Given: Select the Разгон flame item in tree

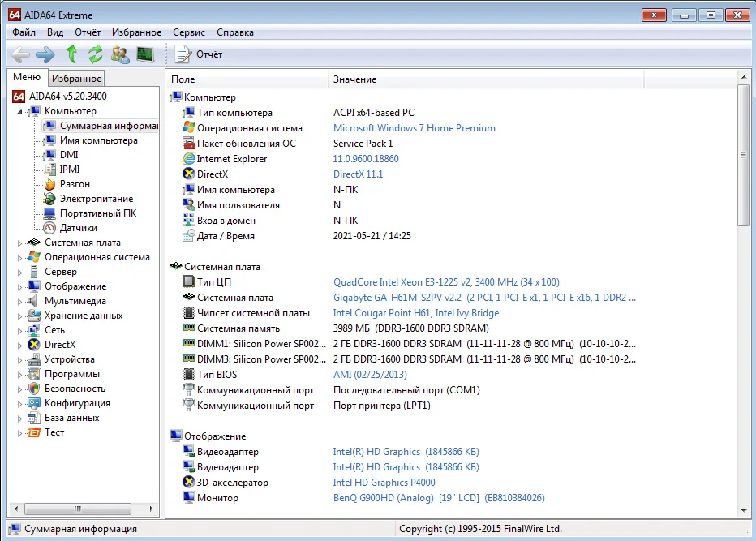Looking at the screenshot, I should (x=75, y=184).
